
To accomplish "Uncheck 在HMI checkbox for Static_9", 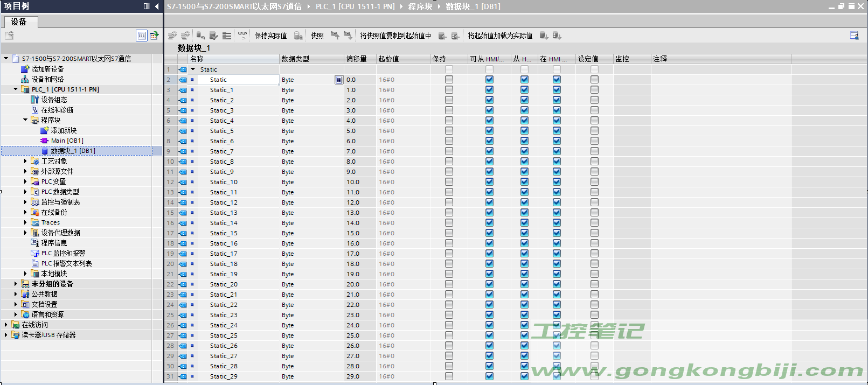I will click(x=557, y=172).
